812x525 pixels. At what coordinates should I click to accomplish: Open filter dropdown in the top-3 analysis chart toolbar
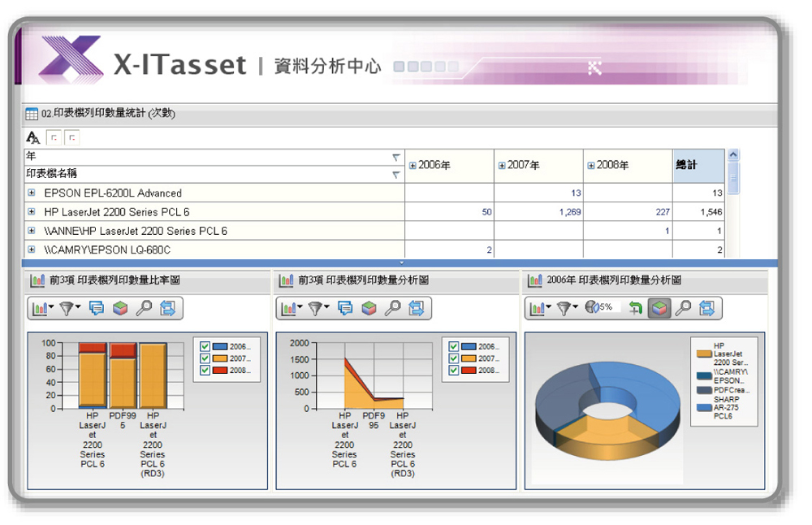[318, 308]
